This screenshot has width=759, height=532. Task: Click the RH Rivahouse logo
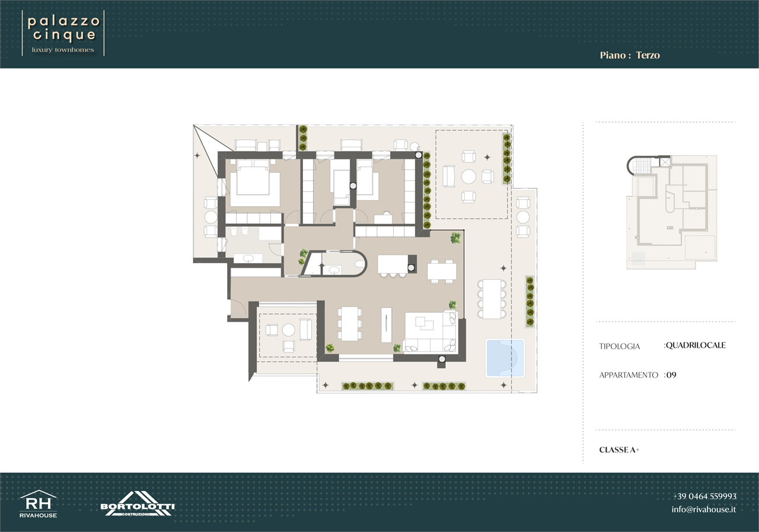(39, 504)
